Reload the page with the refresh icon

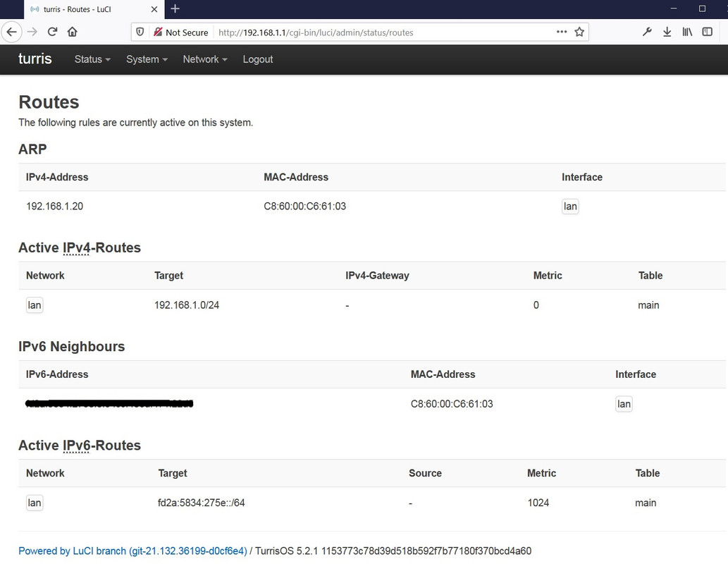(52, 32)
